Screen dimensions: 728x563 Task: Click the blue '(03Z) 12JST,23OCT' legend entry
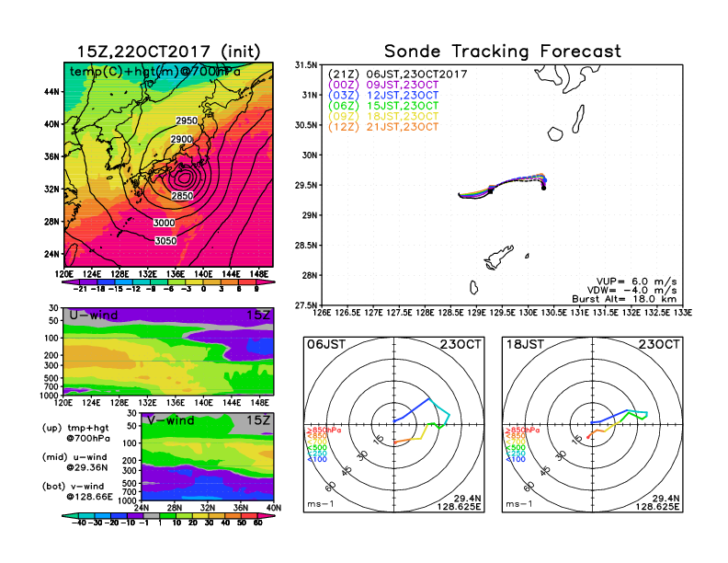point(383,96)
